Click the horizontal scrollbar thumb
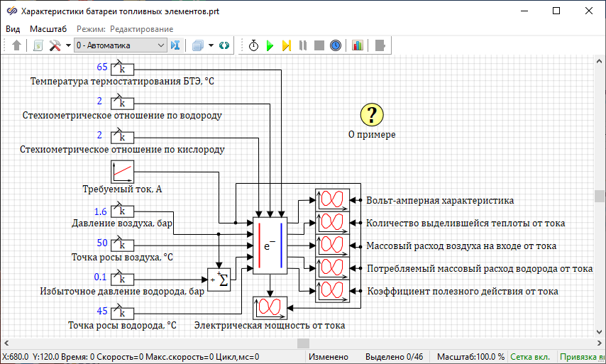Screen dimensions: 606x364 302,343
